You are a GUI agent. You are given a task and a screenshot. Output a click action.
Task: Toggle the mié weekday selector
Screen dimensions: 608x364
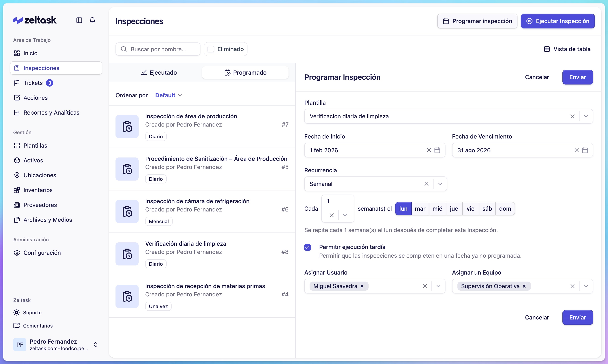pos(437,209)
